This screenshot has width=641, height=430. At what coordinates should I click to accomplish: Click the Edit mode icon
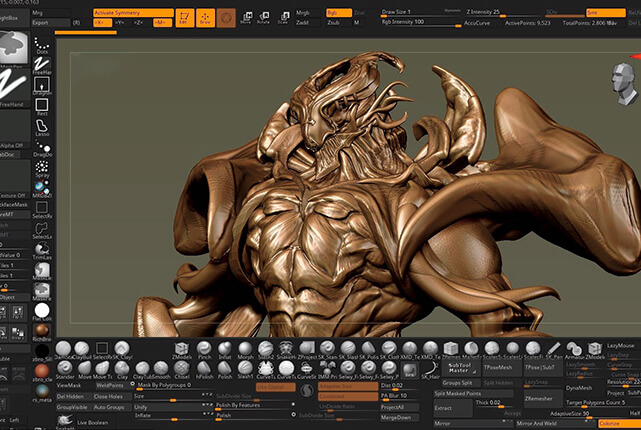pos(184,17)
